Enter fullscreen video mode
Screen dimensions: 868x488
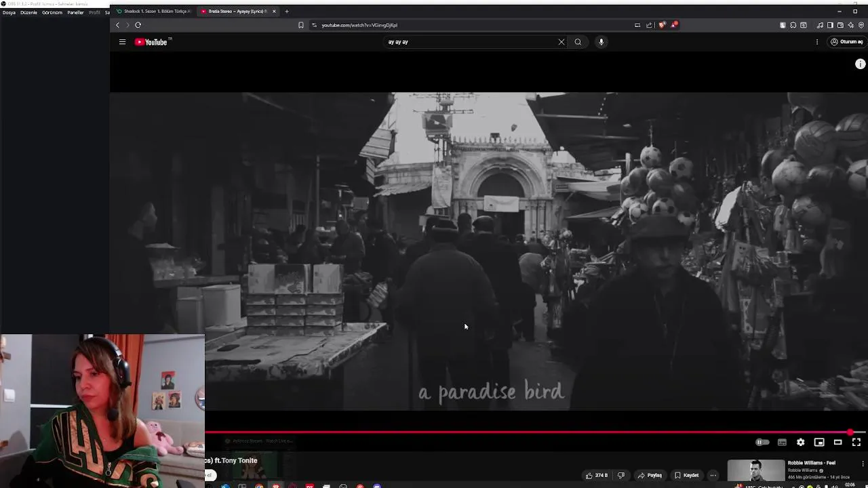[x=856, y=442]
